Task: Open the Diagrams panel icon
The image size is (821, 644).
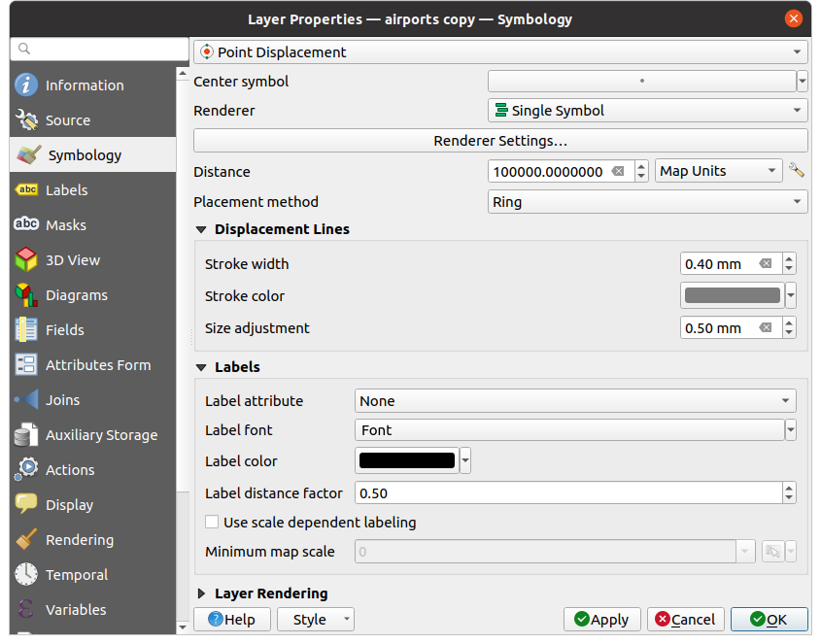Action: pyautogui.click(x=27, y=294)
